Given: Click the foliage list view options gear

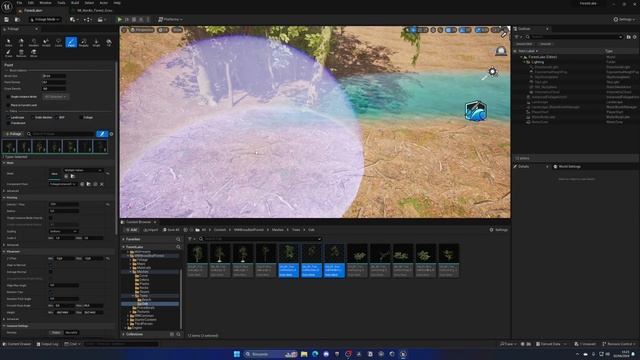Looking at the screenshot, I should click(111, 134).
